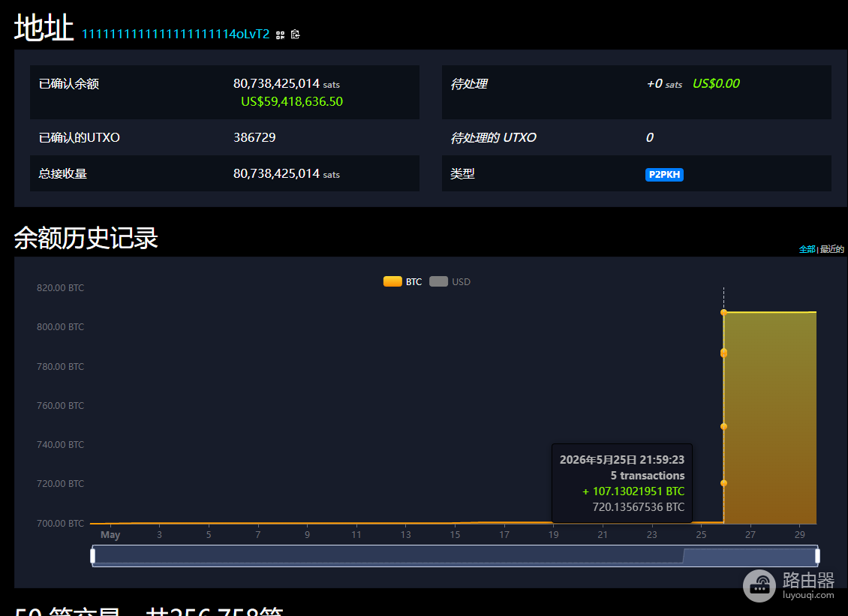Image resolution: width=848 pixels, height=616 pixels.
Task: Click the 总接收量 label
Action: click(x=63, y=173)
